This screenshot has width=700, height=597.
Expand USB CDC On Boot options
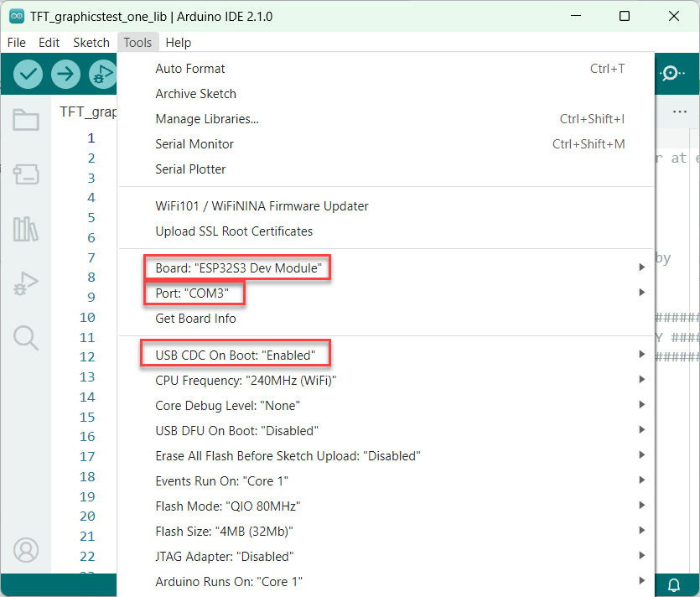click(386, 355)
